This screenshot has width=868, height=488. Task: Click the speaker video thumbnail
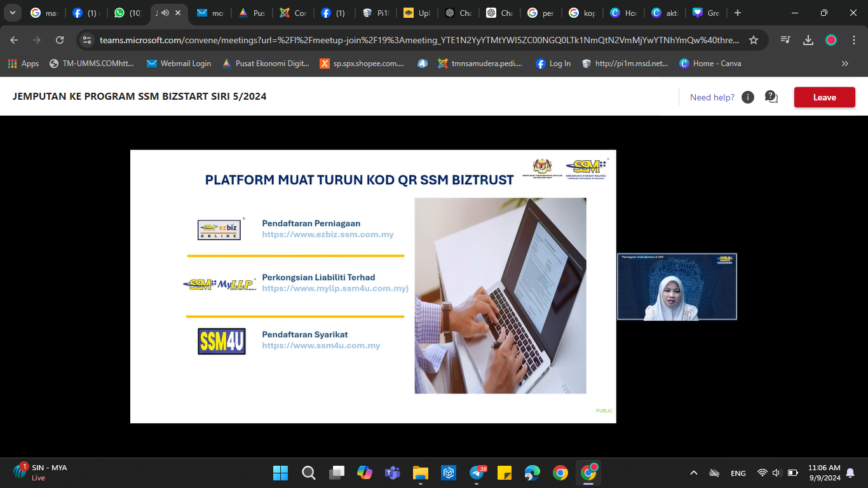coord(677,287)
